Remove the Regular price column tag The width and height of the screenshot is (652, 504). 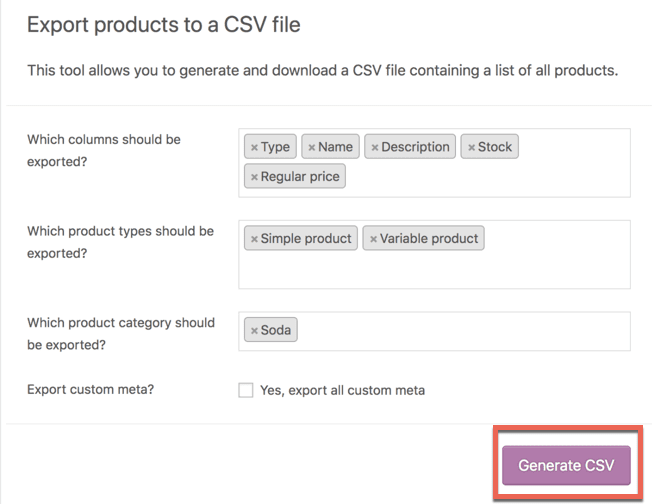tap(254, 177)
